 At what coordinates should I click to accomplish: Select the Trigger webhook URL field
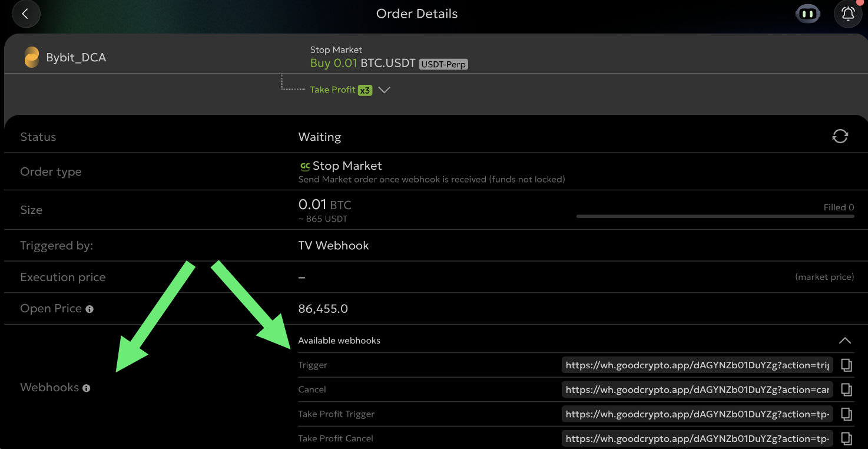point(697,365)
